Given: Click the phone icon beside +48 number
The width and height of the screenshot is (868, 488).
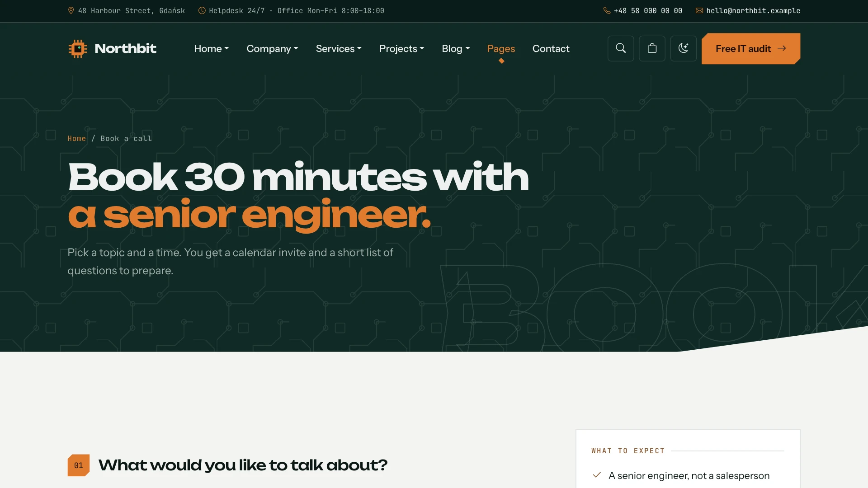Looking at the screenshot, I should click(x=607, y=10).
